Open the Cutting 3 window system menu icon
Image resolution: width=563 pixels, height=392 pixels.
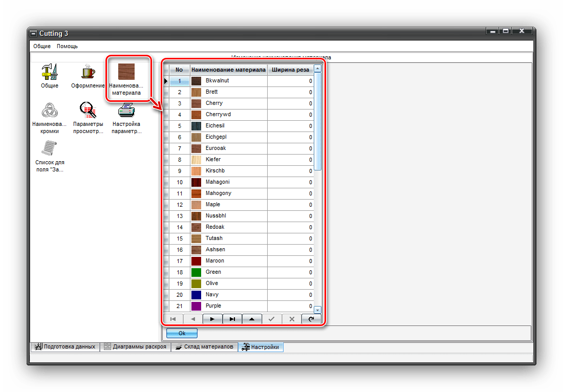pyautogui.click(x=33, y=33)
